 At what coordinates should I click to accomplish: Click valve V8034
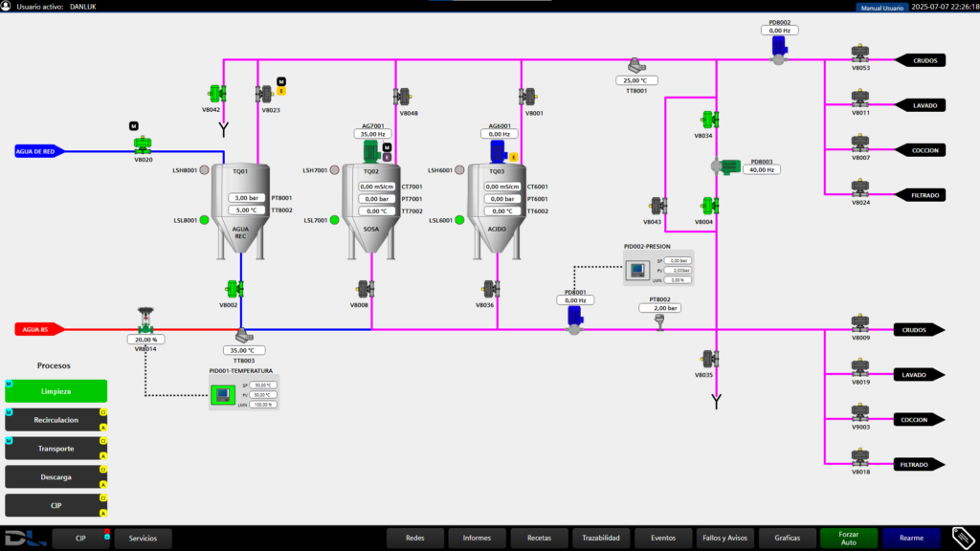click(x=710, y=120)
